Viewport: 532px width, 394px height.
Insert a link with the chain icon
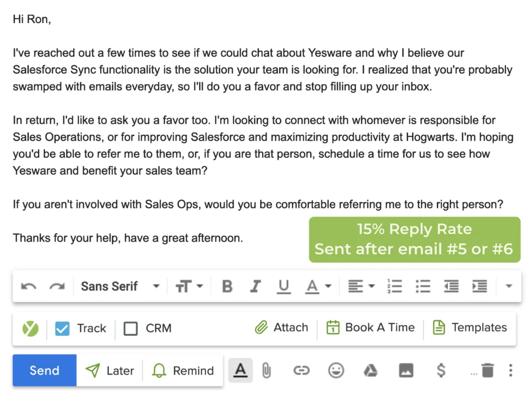coord(301,370)
